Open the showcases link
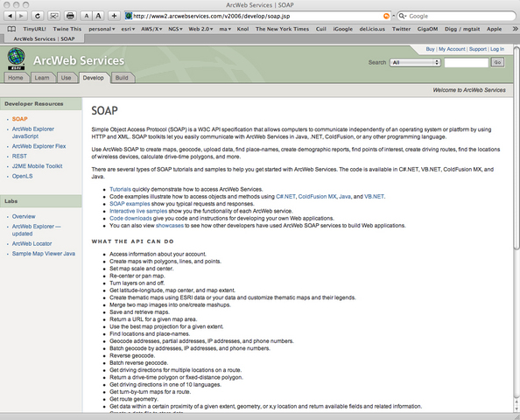Image resolution: width=520 pixels, height=420 pixels. [x=170, y=226]
